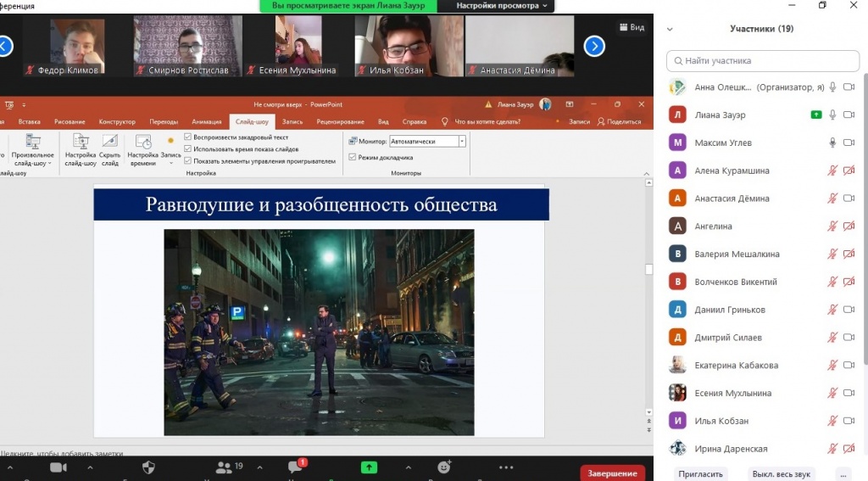868x481 pixels.
Task: Click the Пригласить invite button
Action: pos(700,473)
